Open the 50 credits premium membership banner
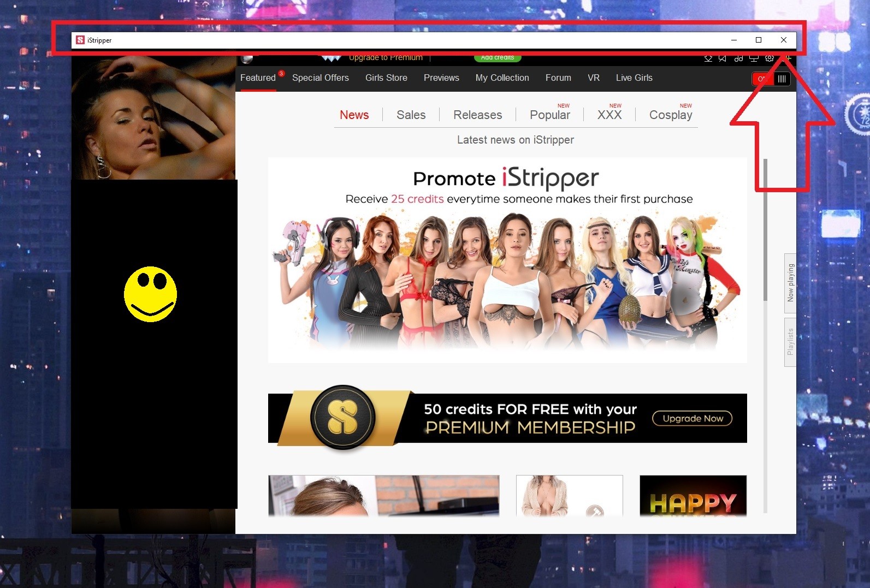Image resolution: width=870 pixels, height=588 pixels. 507,418
